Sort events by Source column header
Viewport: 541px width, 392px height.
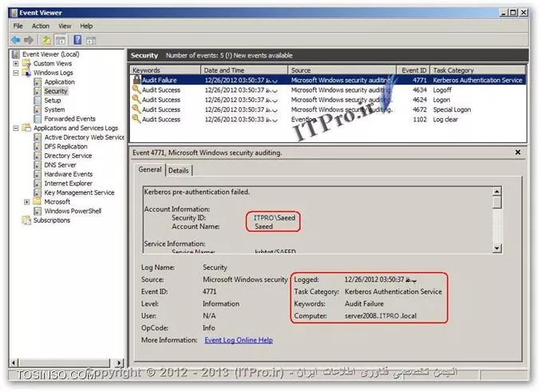tap(342, 70)
